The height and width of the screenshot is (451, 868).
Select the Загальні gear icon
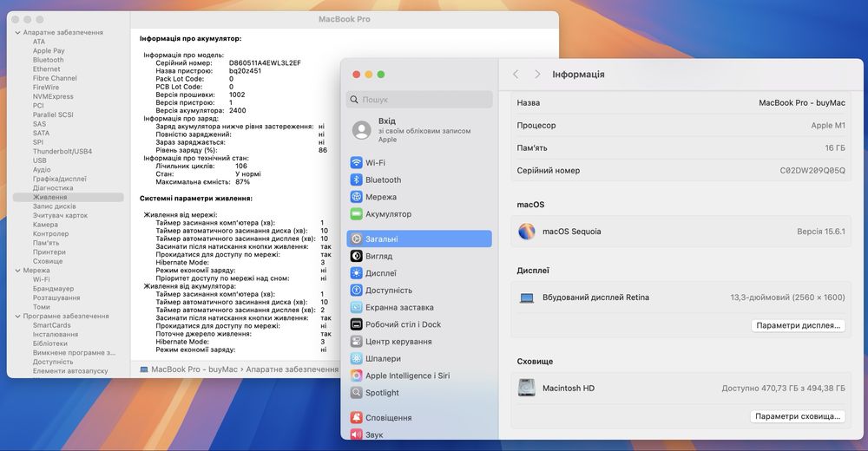[357, 239]
